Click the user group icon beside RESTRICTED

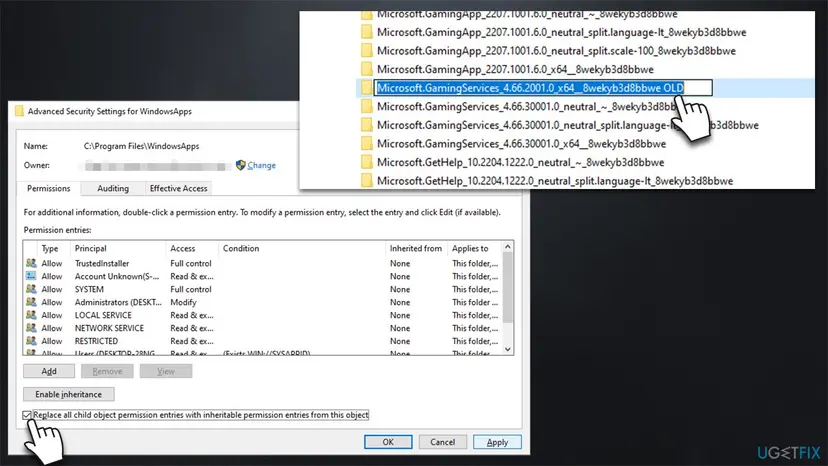[31, 341]
